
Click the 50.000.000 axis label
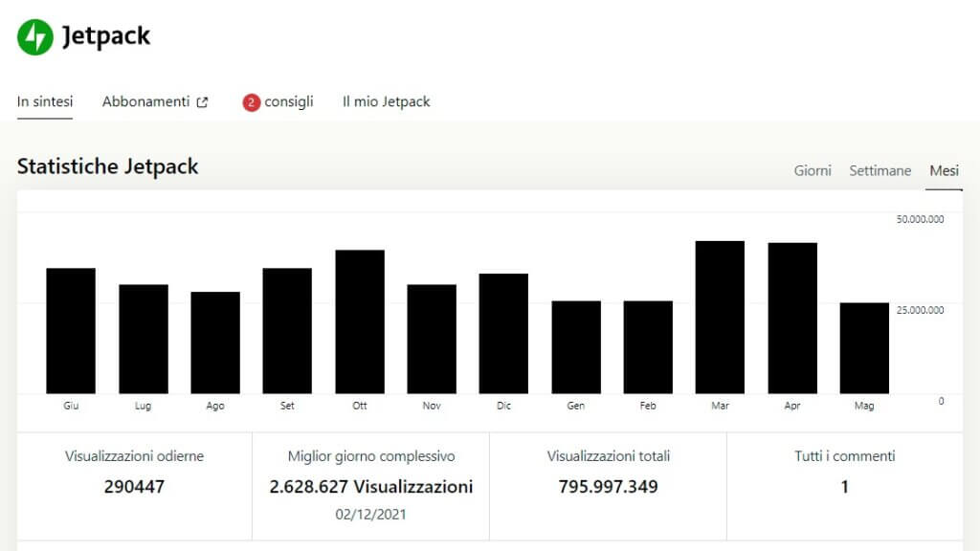tap(920, 219)
